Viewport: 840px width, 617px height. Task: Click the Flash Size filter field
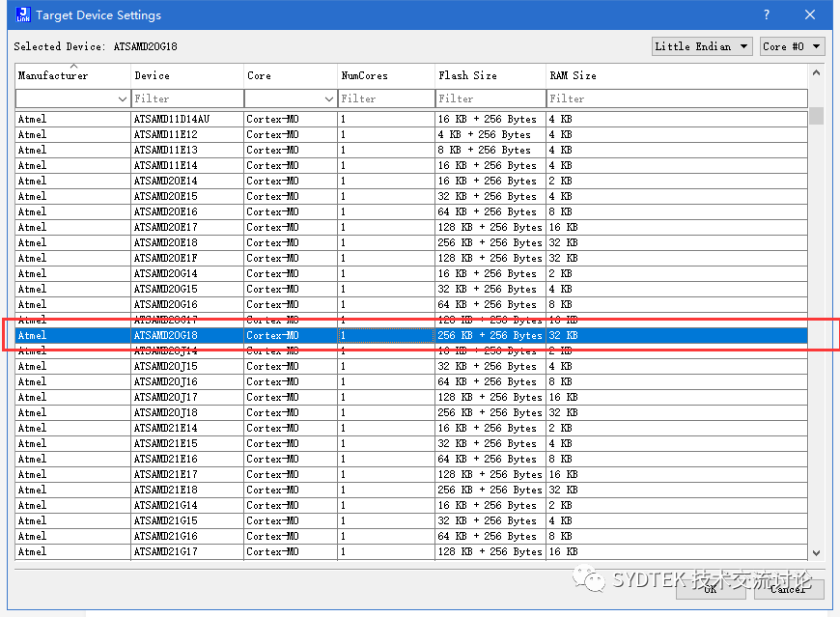[490, 98]
